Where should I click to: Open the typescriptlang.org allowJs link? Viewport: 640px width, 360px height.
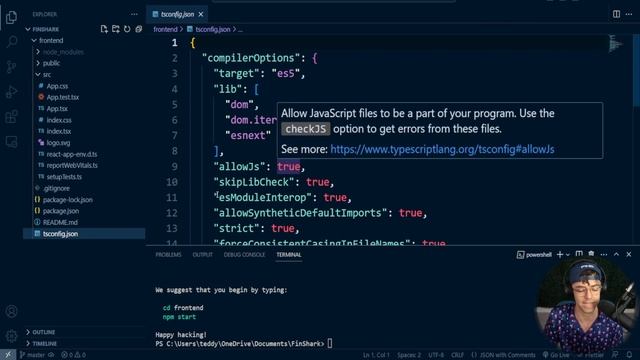pyautogui.click(x=442, y=149)
